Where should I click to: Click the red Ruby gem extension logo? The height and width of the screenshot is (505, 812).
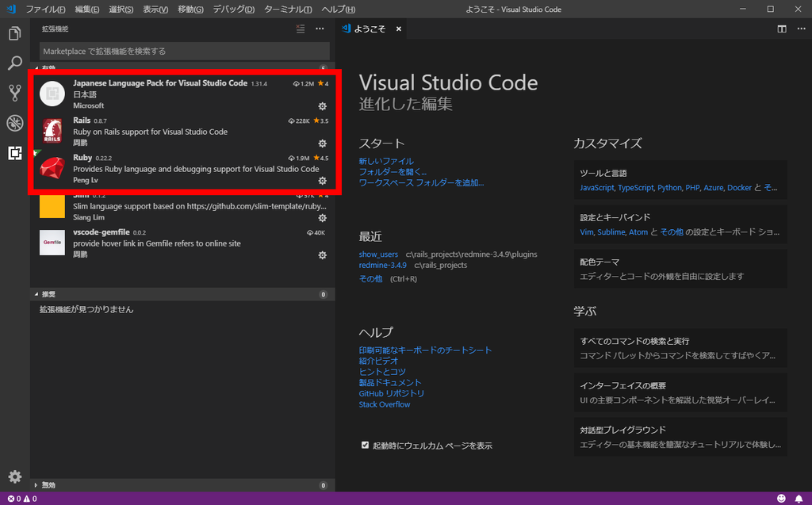pyautogui.click(x=52, y=168)
